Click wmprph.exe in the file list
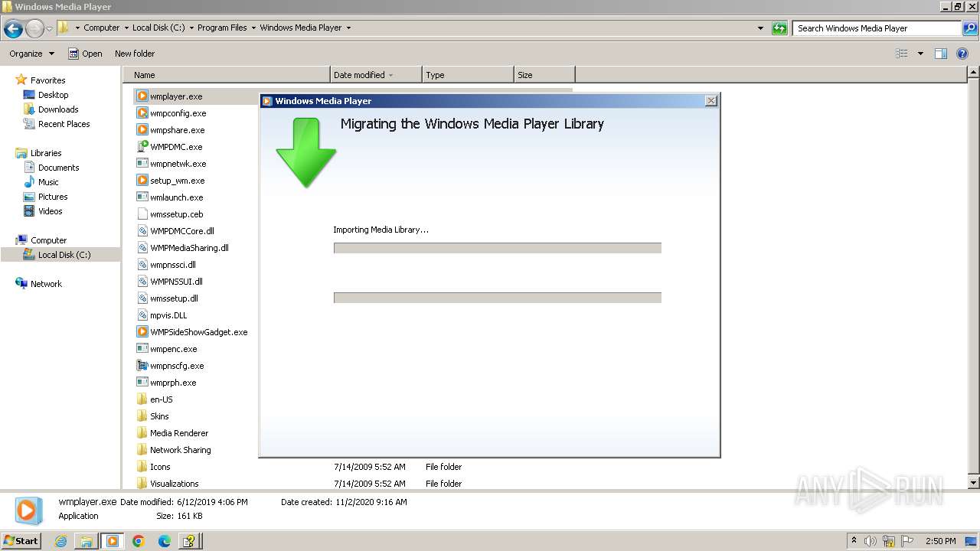 (173, 383)
